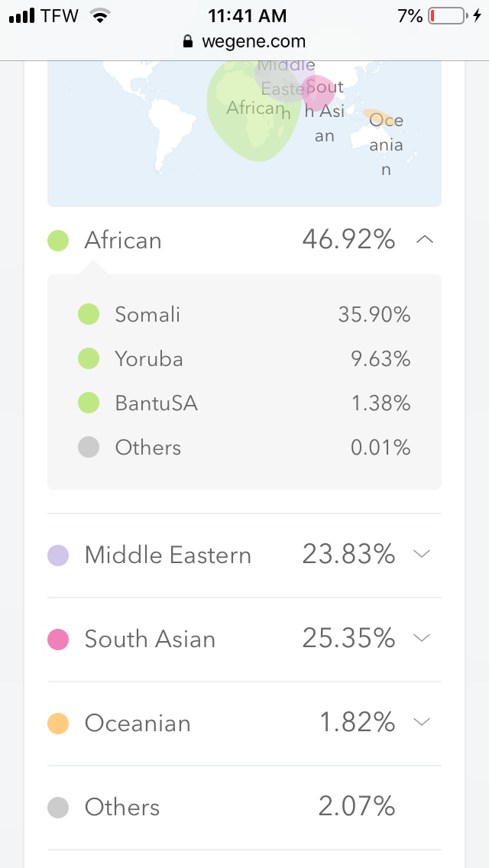Viewport: 489px width, 868px height.
Task: Click the Others 2.07% row
Action: tap(244, 807)
